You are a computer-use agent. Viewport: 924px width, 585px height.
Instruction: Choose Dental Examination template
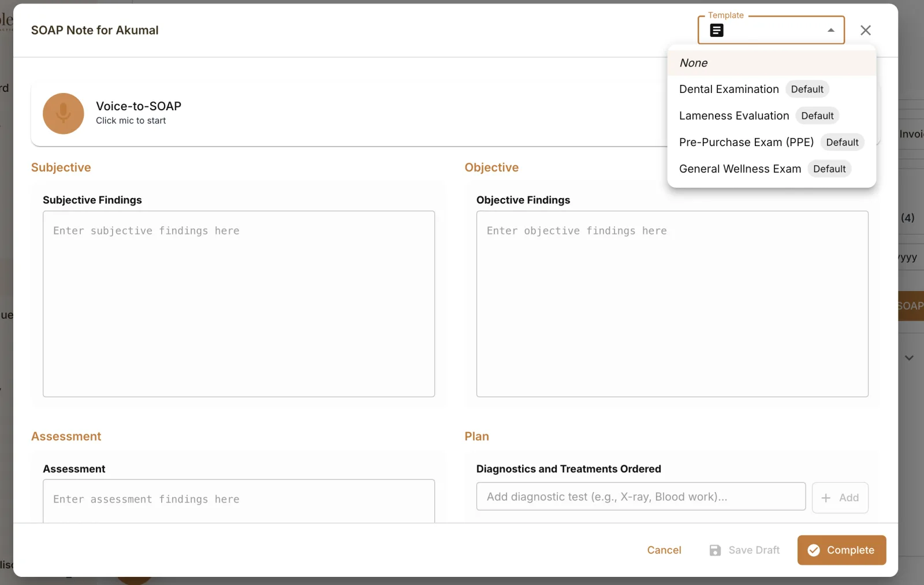(x=772, y=90)
